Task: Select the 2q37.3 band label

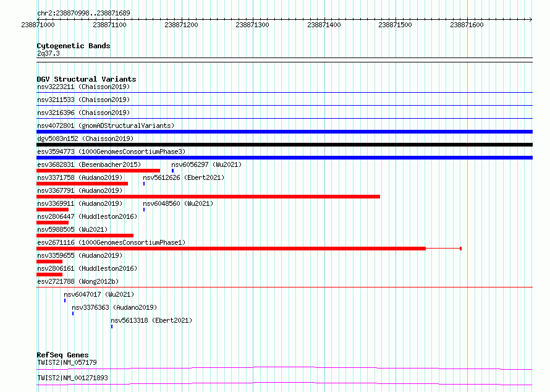Action: pyautogui.click(x=48, y=53)
